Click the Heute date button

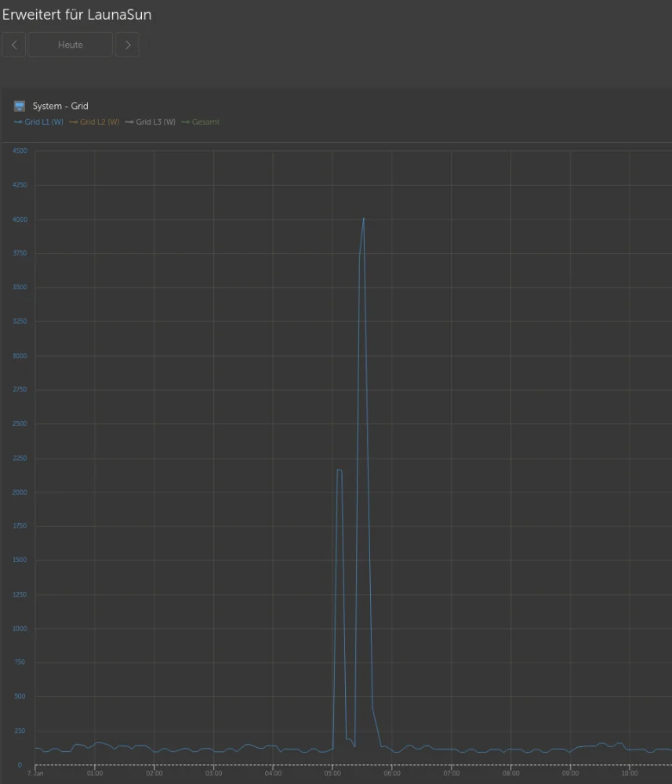coord(71,45)
